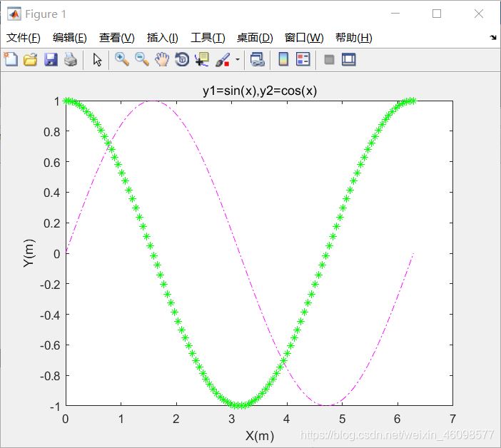Open the 编辑(E) menu
The image size is (501, 448).
70,38
